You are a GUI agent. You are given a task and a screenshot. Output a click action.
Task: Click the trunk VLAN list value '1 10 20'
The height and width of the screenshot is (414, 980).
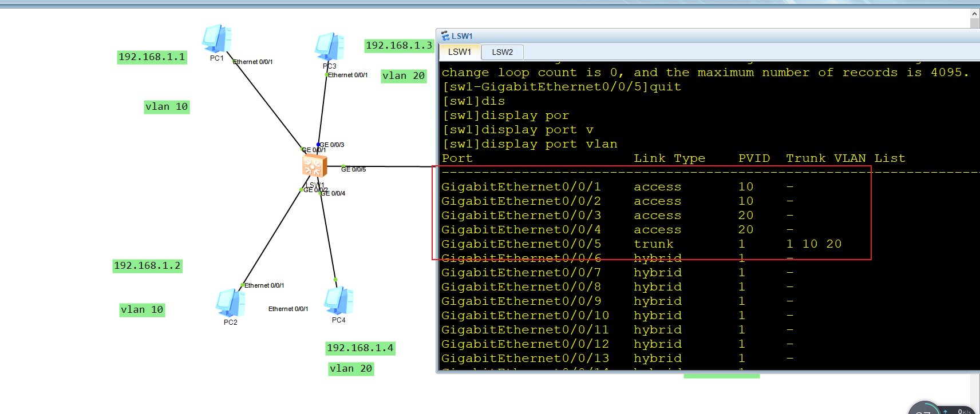(813, 244)
